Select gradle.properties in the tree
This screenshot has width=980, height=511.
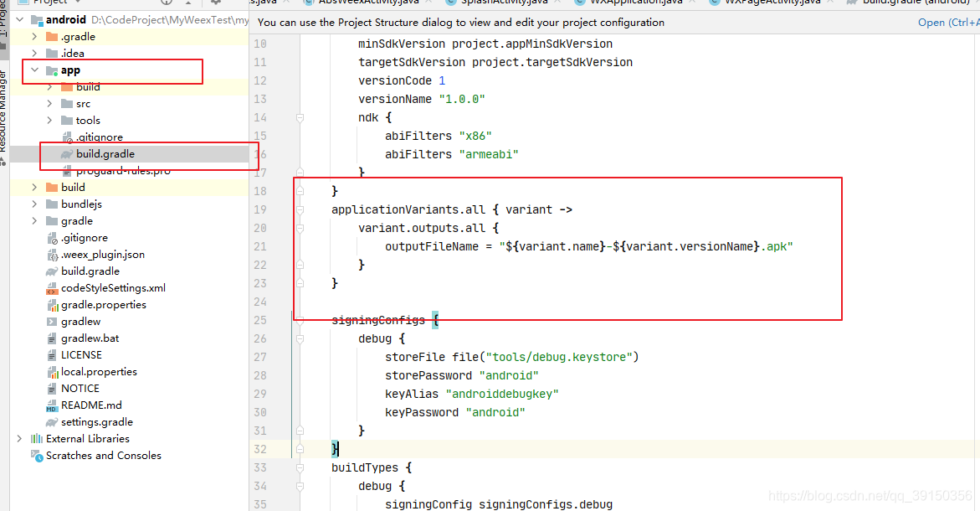pos(104,305)
